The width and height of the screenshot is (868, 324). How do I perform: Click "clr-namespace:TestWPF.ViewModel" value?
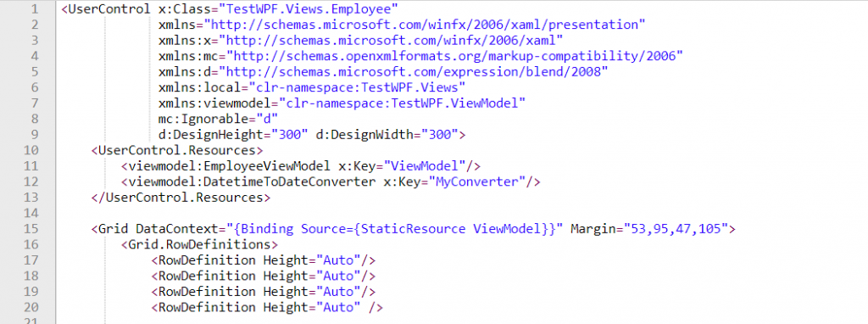pos(403,103)
